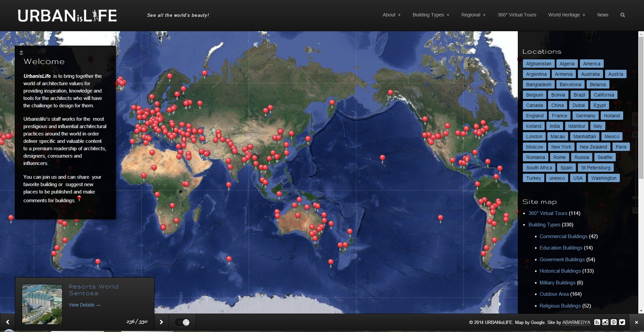Open Building Types site map link
The width and height of the screenshot is (644, 332).
coord(544,225)
